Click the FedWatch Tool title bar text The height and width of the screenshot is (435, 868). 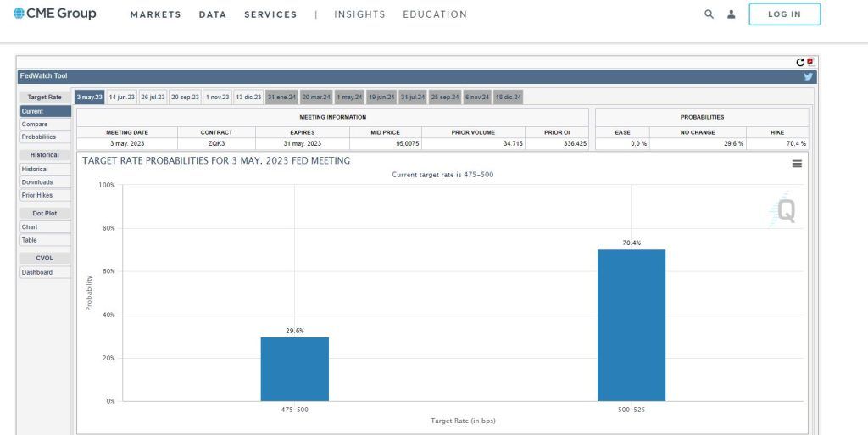point(44,75)
